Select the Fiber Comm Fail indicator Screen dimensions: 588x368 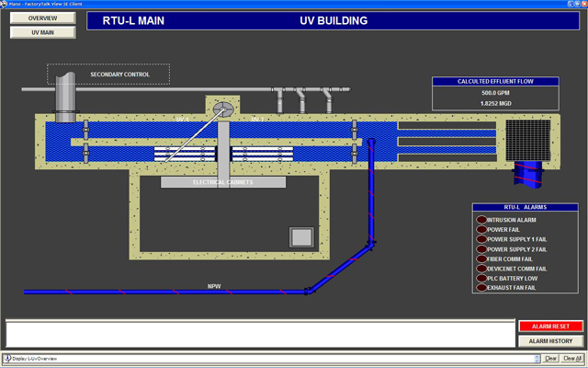481,259
